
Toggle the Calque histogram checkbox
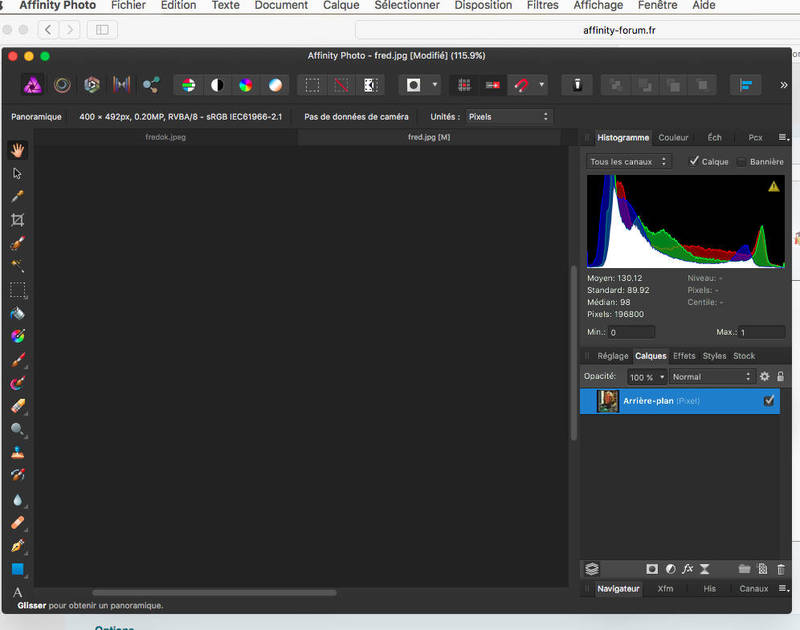(x=694, y=161)
